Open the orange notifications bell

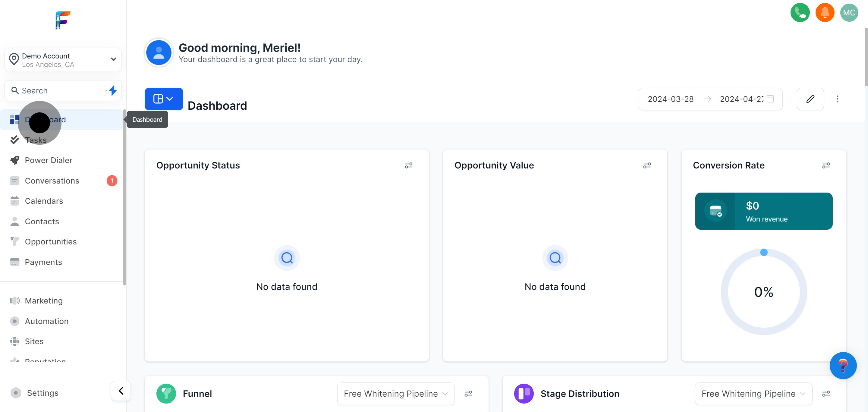pyautogui.click(x=825, y=13)
